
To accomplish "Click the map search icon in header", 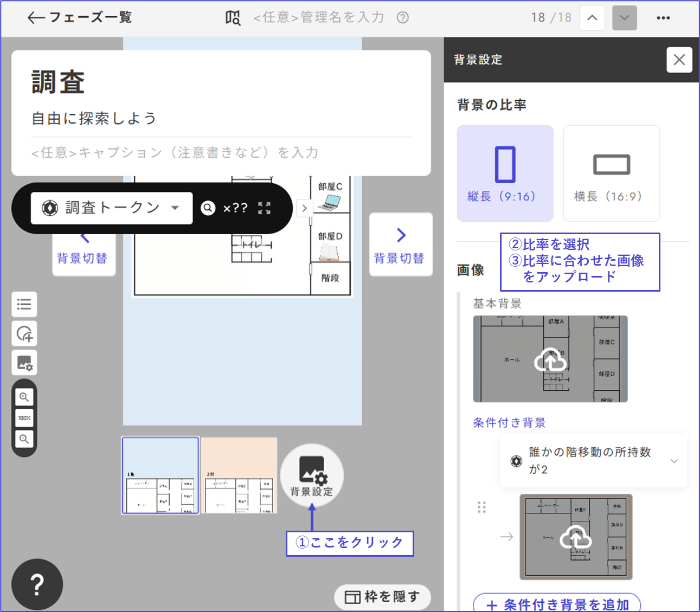I will click(233, 18).
